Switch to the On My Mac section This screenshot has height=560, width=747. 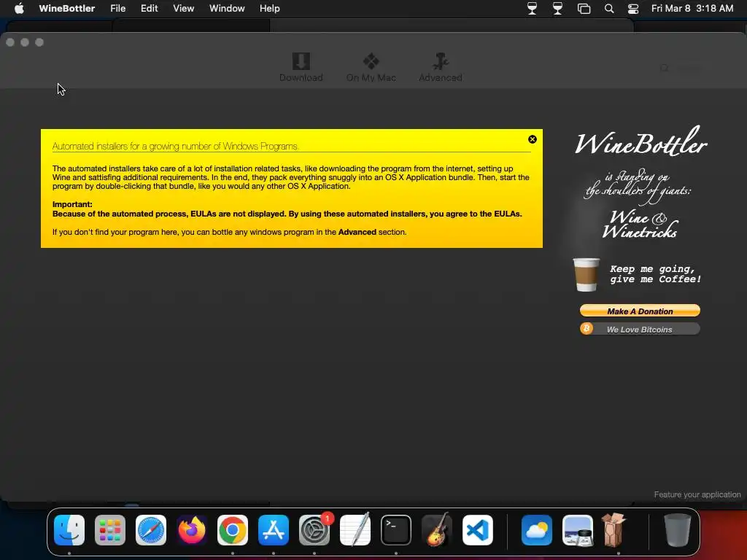tap(371, 68)
